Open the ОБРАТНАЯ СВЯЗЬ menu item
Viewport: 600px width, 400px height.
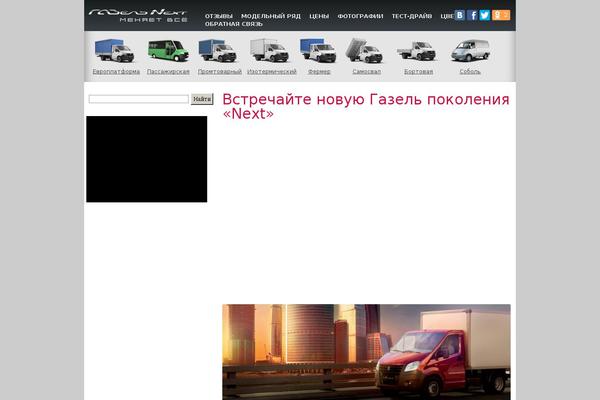coord(234,24)
